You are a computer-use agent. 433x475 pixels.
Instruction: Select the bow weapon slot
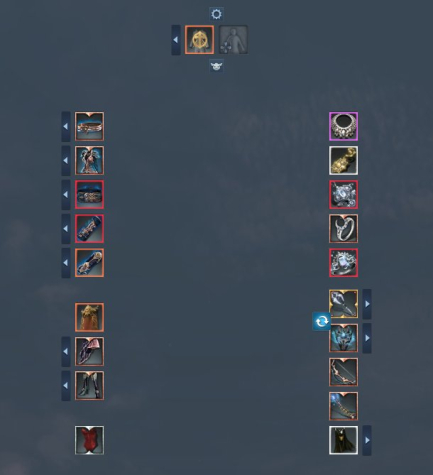coord(343,372)
